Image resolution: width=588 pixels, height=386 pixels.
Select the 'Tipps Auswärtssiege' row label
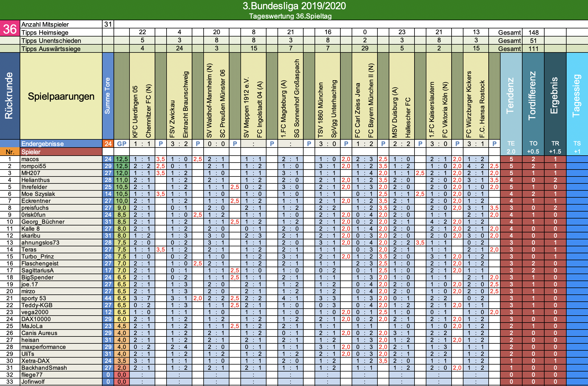tap(51, 49)
